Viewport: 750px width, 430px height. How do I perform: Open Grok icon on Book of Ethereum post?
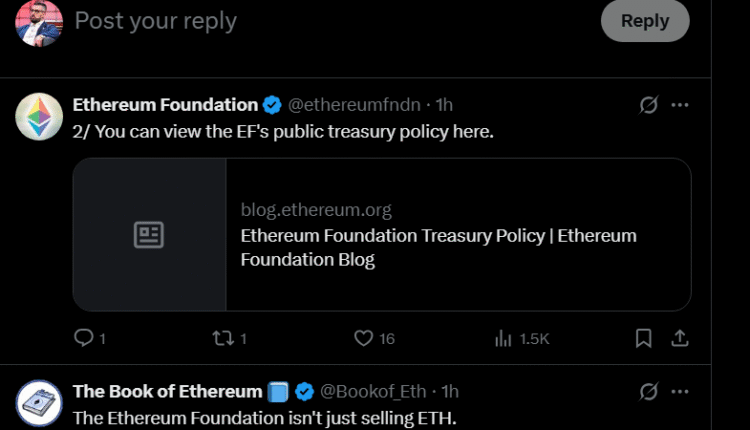click(648, 391)
